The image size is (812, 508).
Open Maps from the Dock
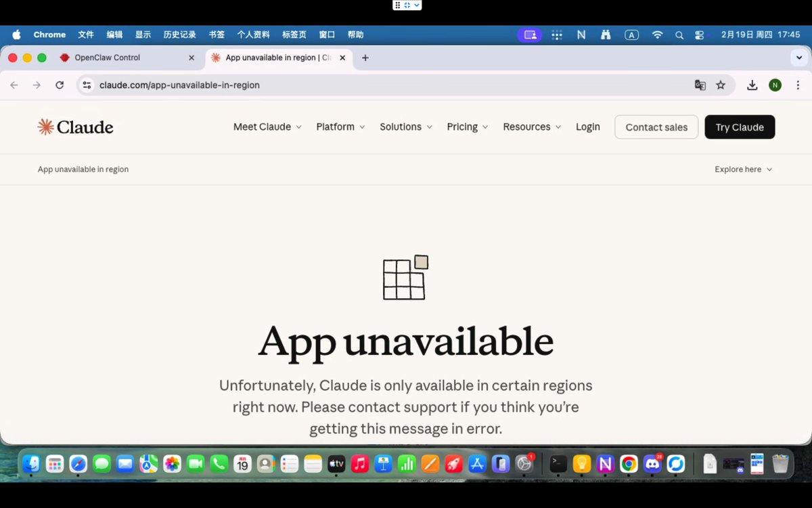(x=149, y=463)
